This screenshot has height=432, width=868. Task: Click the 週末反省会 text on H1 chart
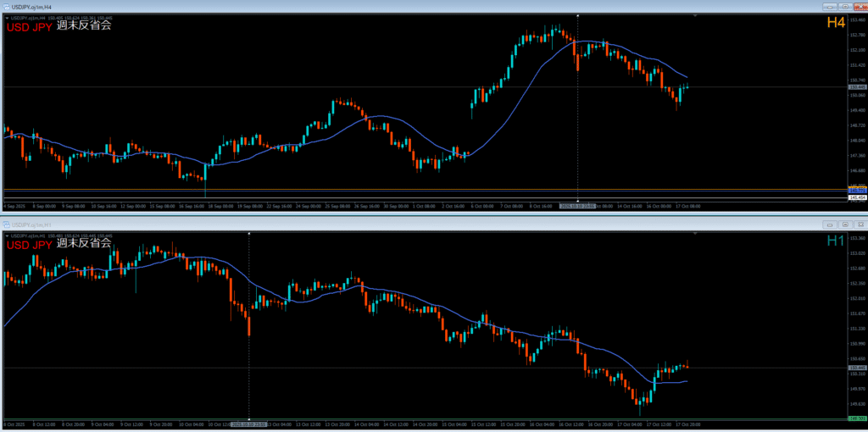click(84, 244)
